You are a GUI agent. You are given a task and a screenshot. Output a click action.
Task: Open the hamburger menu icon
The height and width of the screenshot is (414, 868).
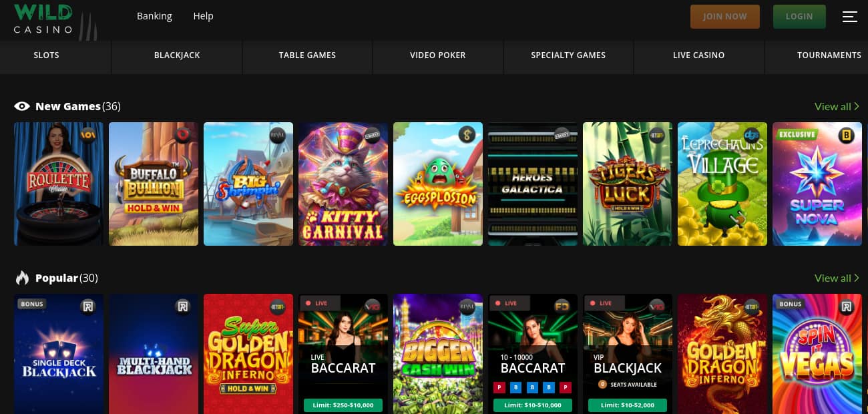[849, 17]
